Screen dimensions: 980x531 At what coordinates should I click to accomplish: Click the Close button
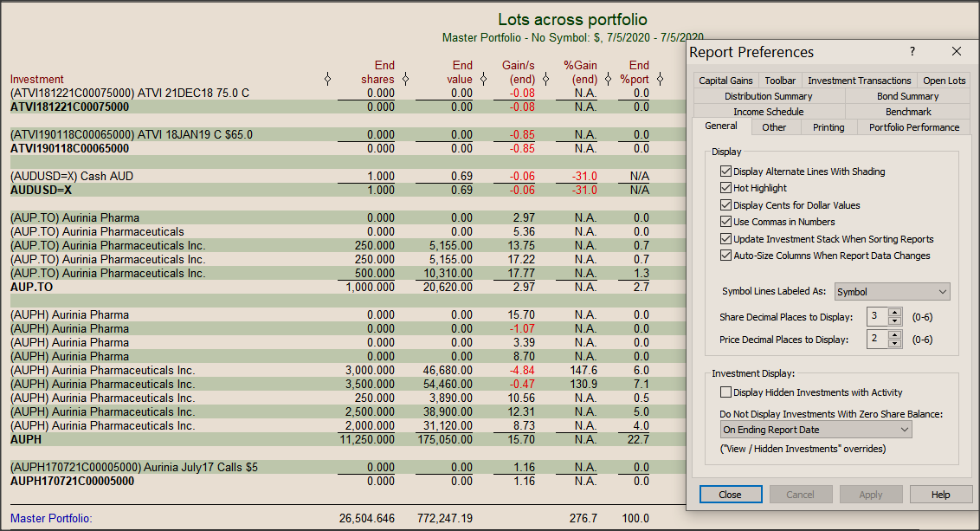point(730,494)
